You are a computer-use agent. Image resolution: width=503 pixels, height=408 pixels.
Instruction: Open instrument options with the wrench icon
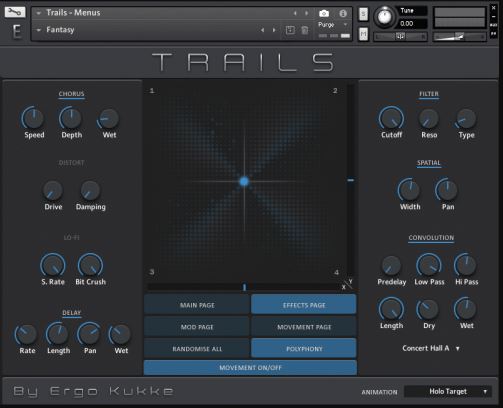15,12
